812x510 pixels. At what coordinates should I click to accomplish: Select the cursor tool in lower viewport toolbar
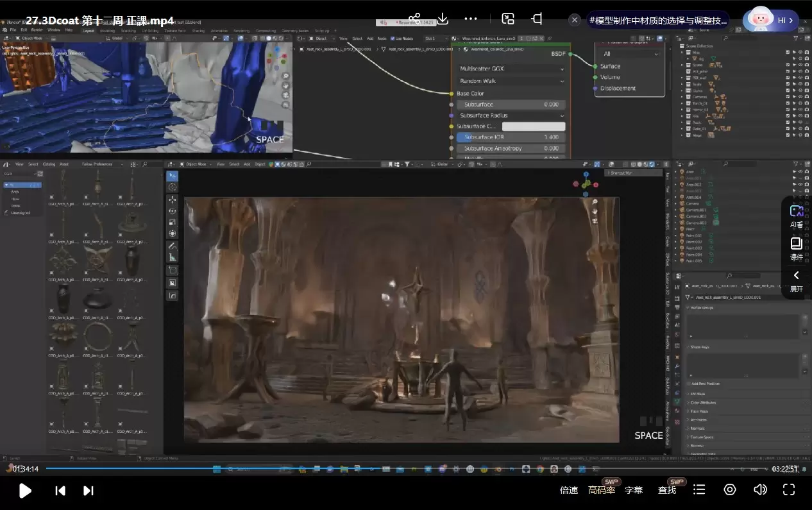(x=173, y=187)
